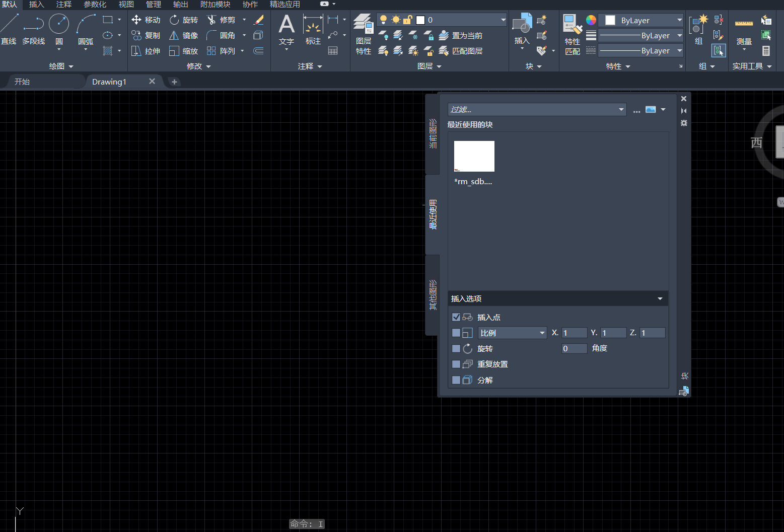The width and height of the screenshot is (784, 532).
Task: Click the 移动 (Move) tool
Action: 146,20
